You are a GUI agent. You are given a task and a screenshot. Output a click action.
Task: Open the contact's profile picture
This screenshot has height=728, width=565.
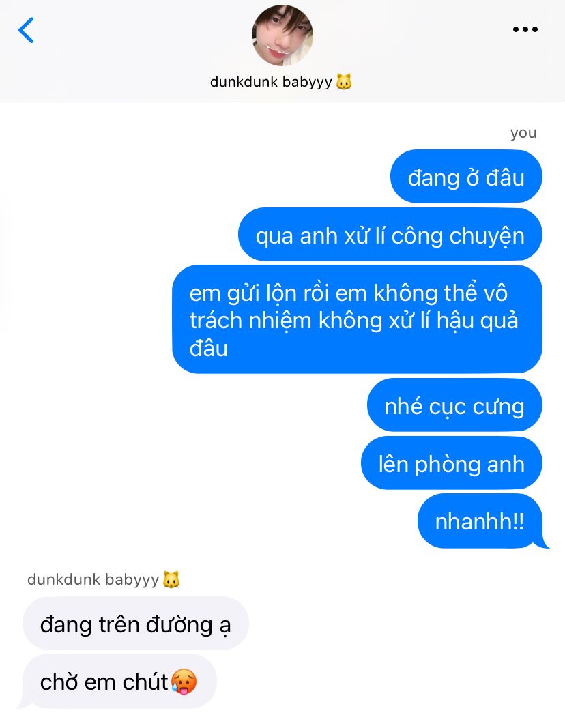[282, 35]
